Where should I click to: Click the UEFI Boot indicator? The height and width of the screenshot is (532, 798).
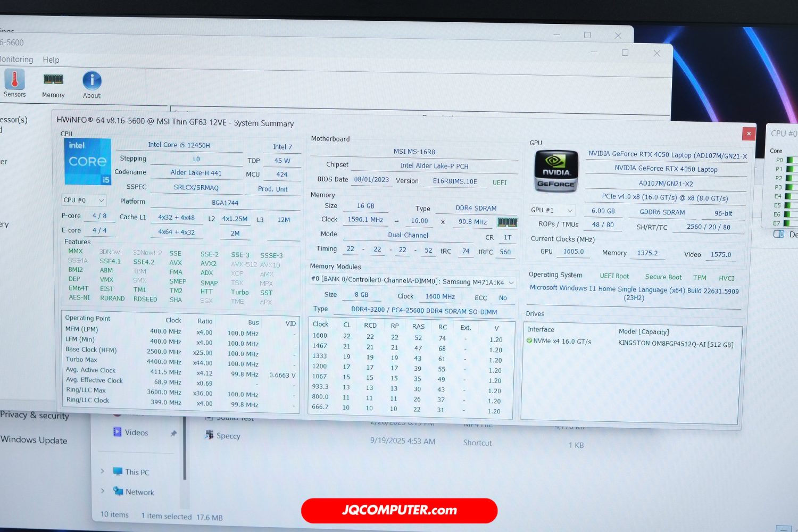[614, 276]
